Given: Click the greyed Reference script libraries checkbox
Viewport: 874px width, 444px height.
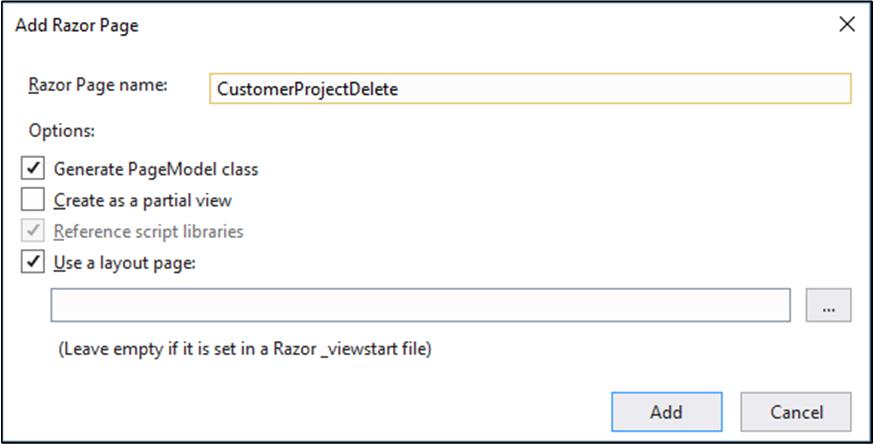Looking at the screenshot, I should tap(33, 231).
